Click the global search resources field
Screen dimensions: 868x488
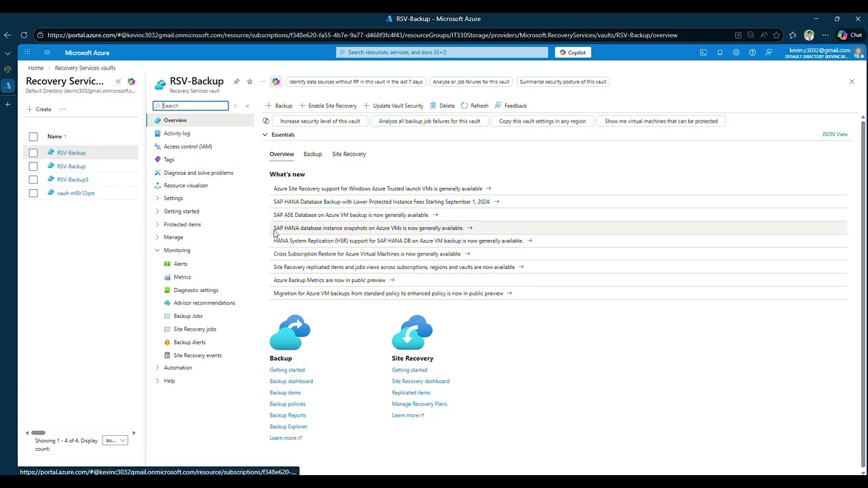point(442,52)
